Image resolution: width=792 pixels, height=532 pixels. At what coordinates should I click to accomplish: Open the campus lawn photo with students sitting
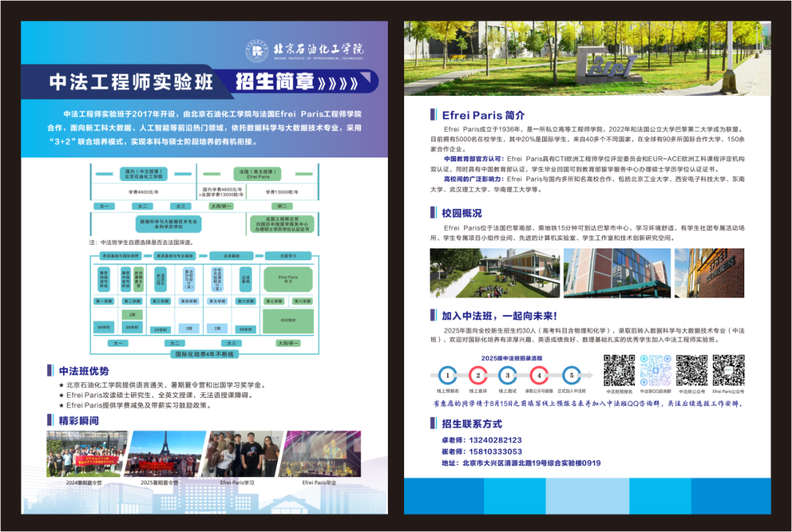[495, 273]
